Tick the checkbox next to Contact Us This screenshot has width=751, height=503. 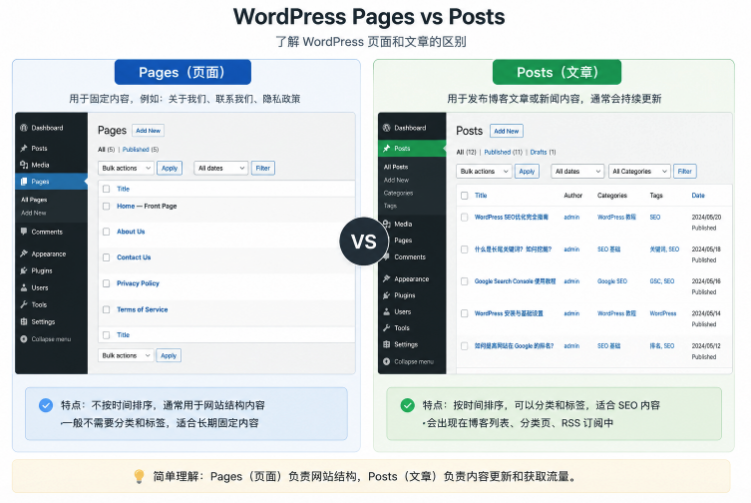[x=106, y=257]
